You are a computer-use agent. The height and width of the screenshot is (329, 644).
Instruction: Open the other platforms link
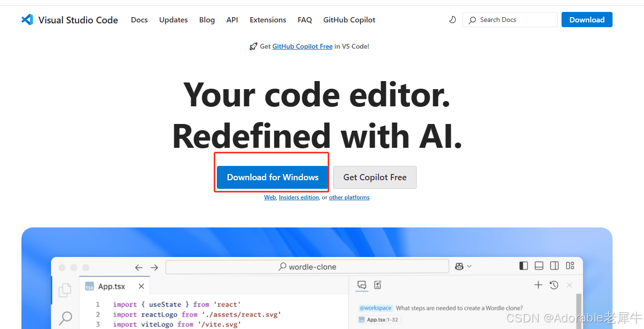pyautogui.click(x=349, y=197)
